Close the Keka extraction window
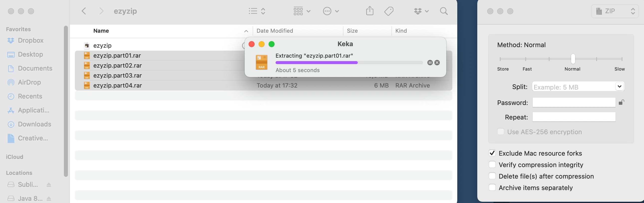The height and width of the screenshot is (203, 644). click(252, 44)
